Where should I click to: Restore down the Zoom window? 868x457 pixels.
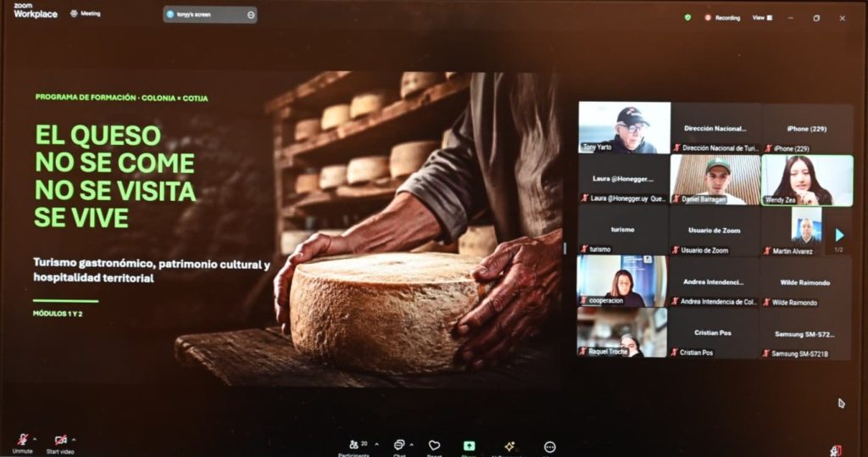816,19
